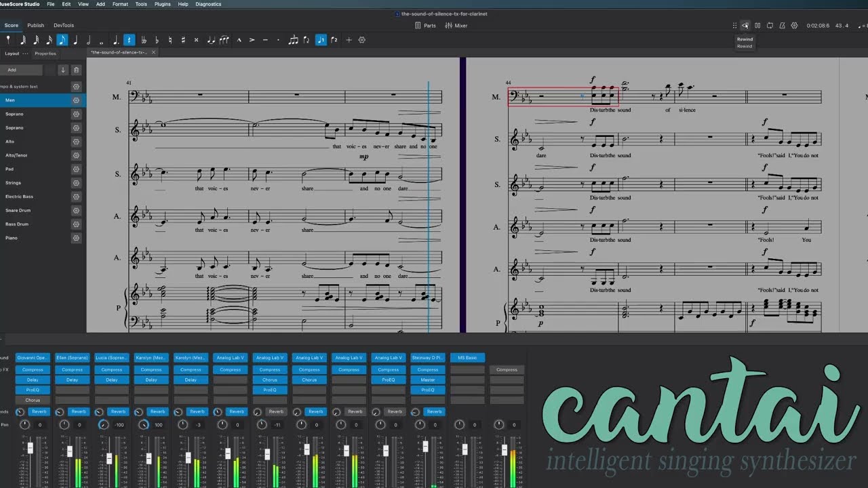Open settings for Snare Drum instrument
The height and width of the screenshot is (488, 868).
tap(76, 210)
